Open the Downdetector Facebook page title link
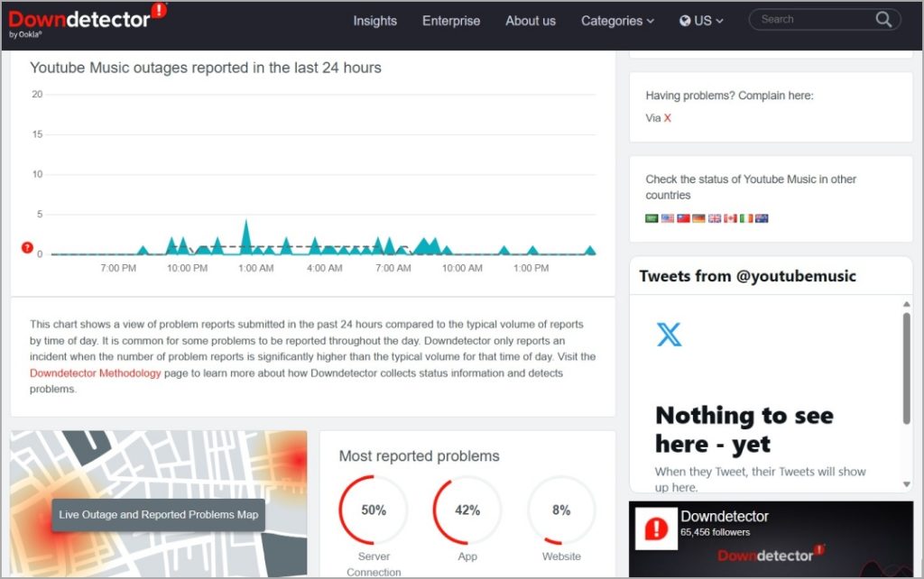This screenshot has height=579, width=924. tap(725, 517)
